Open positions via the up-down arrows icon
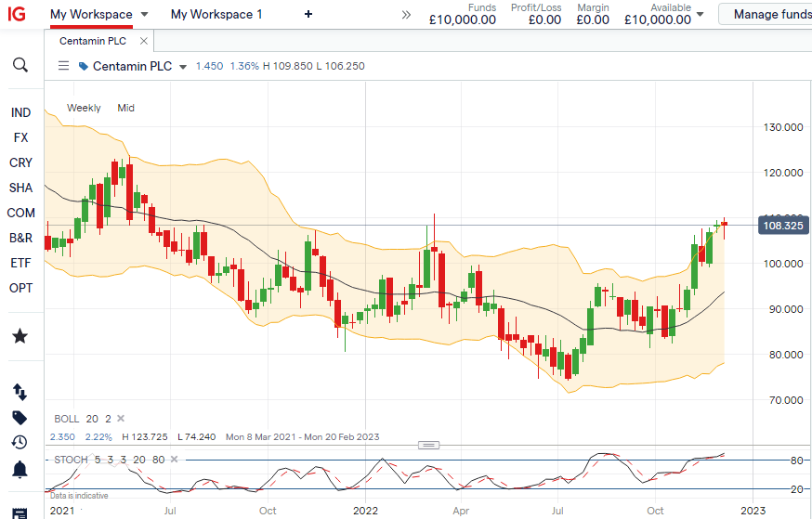Screen dimensions: 812x519 (20, 393)
